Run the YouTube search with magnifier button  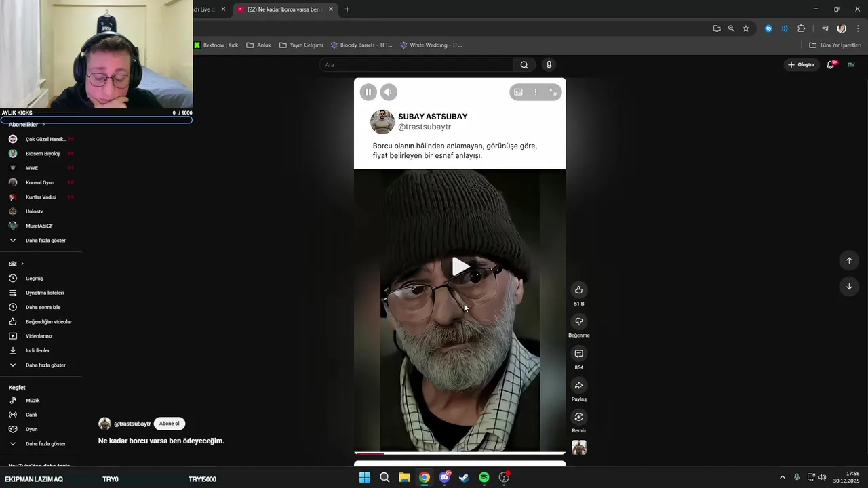524,65
